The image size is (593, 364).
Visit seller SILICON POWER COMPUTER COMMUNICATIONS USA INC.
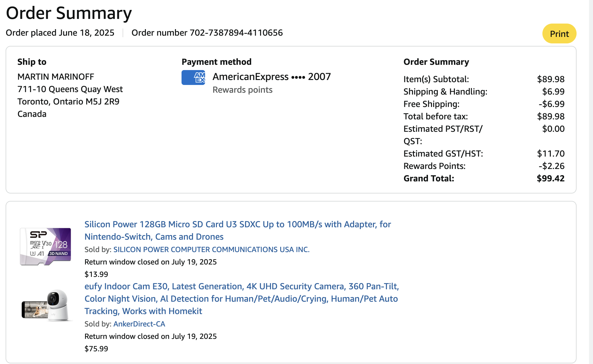coord(211,250)
